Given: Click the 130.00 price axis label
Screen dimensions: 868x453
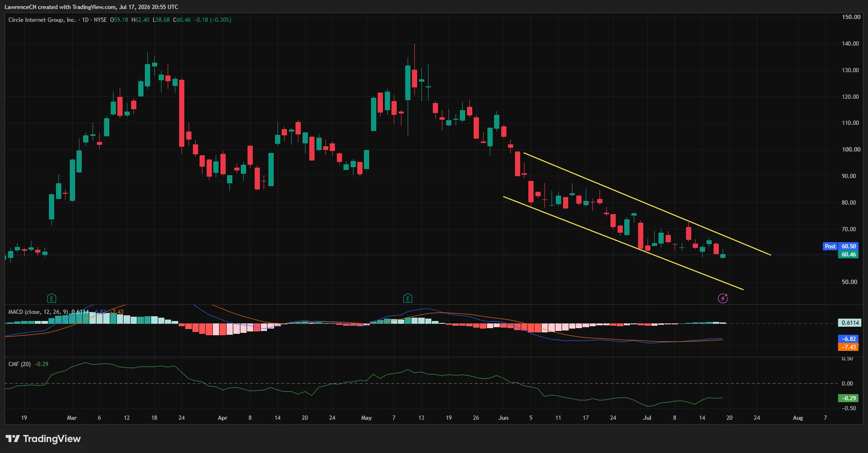Looking at the screenshot, I should [850, 70].
